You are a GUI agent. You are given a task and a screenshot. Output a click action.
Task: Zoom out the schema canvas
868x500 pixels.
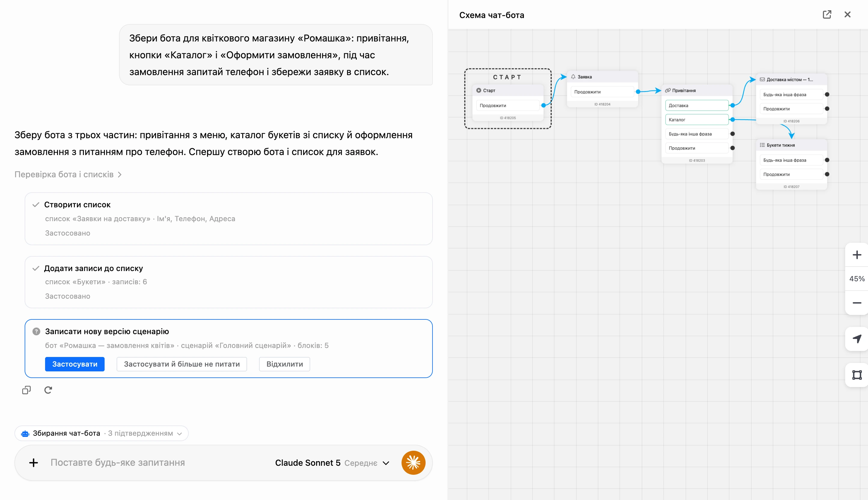pos(857,303)
